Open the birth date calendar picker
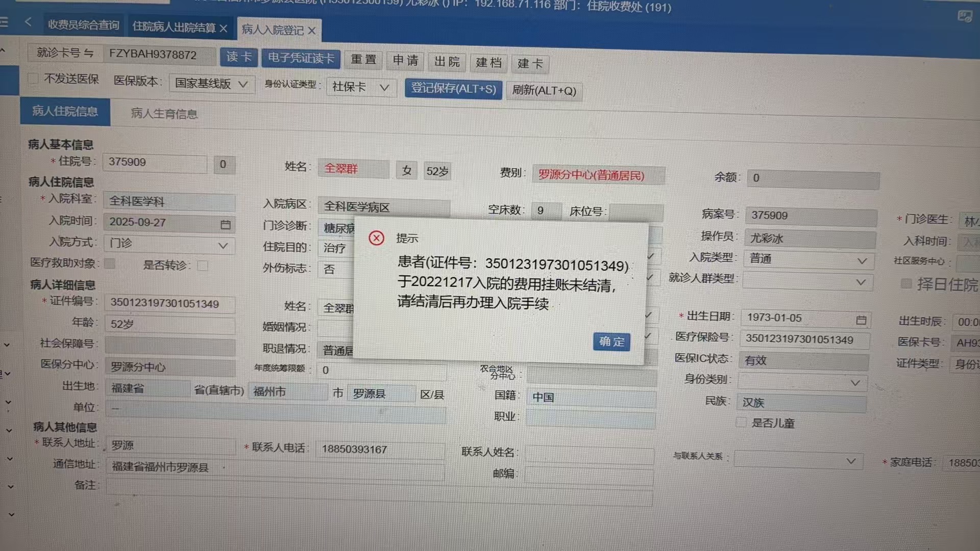Screen dimensions: 980x551 [x=861, y=320]
